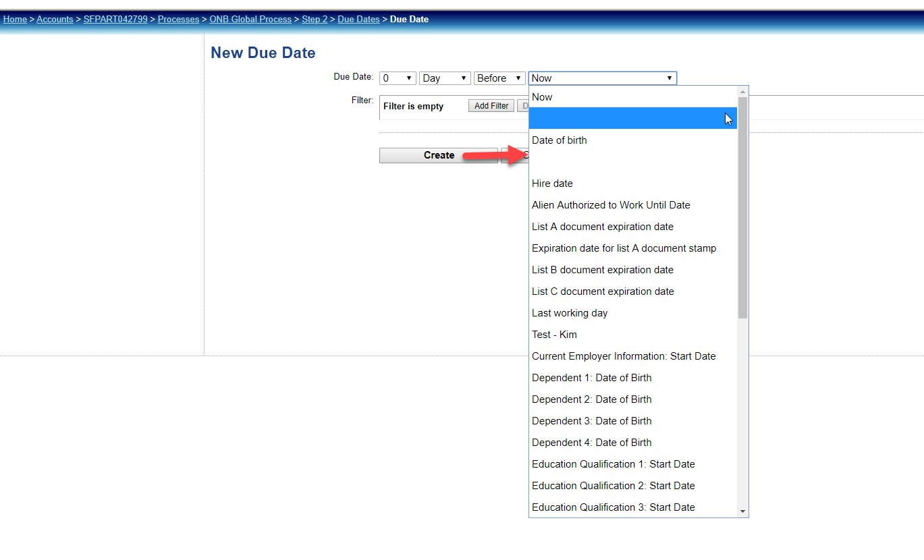This screenshot has height=560, width=924.
Task: Select Dependent 1: Date of Birth
Action: pos(633,378)
